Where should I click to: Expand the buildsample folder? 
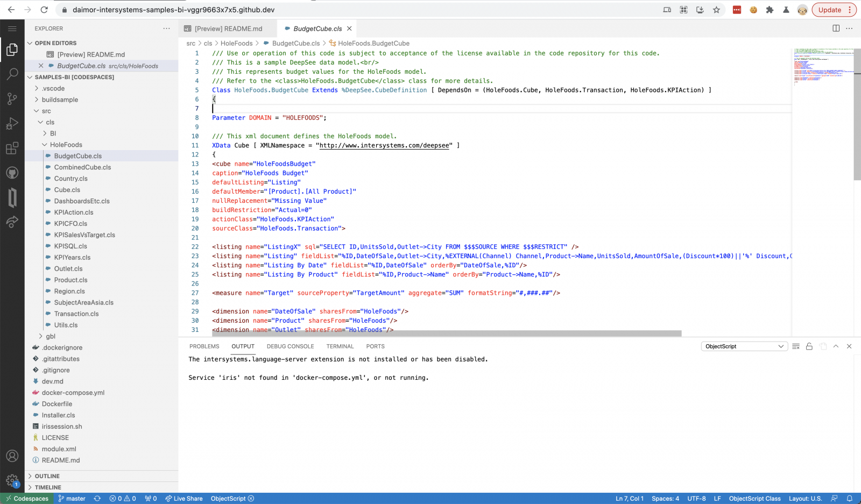click(x=60, y=100)
